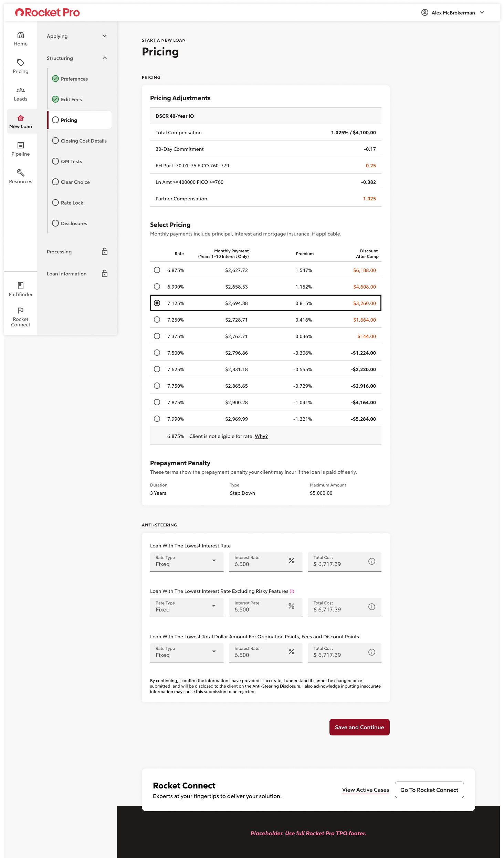Open the Preferences step
Viewport: 504px width, 858px height.
click(74, 79)
